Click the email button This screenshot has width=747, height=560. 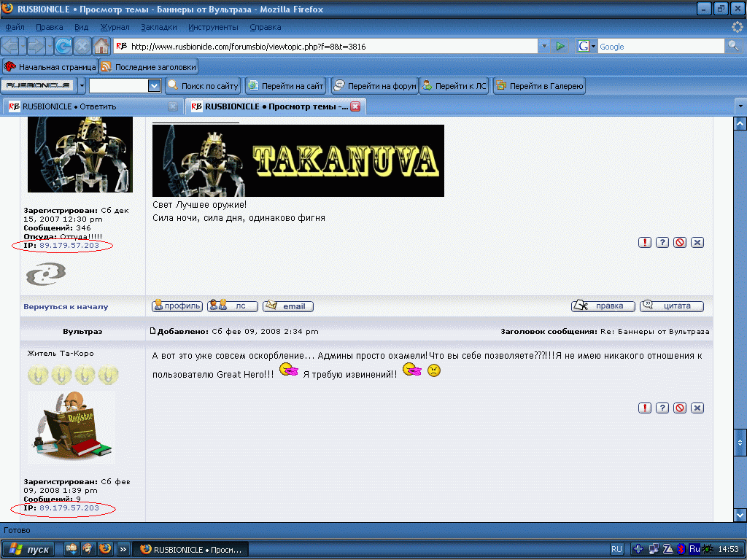[288, 306]
